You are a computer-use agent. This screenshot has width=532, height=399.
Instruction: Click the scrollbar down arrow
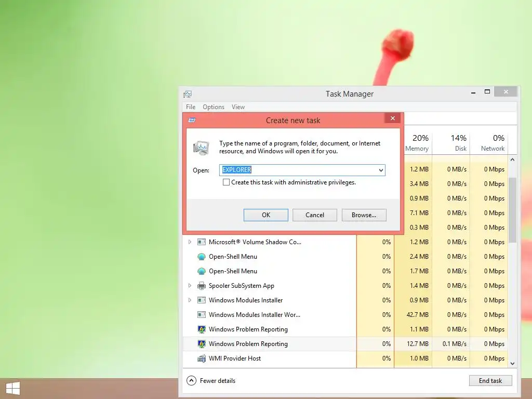[x=513, y=363]
